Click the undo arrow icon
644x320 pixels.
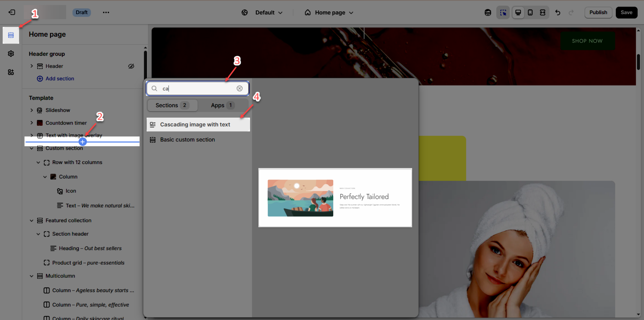[x=557, y=12]
